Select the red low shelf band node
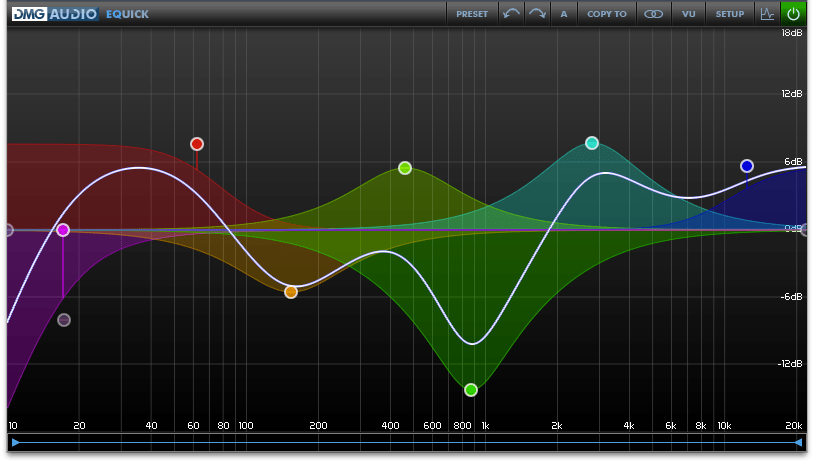Screen dimensions: 814x462 click(x=197, y=144)
